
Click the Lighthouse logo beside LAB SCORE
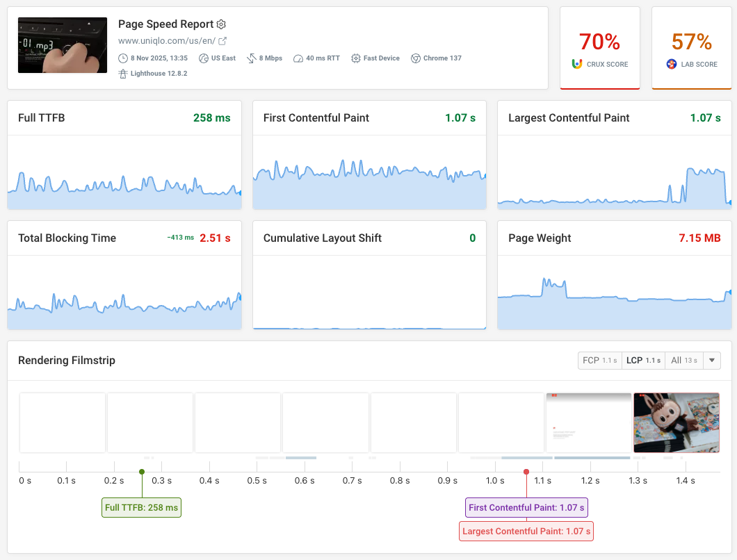coord(671,64)
